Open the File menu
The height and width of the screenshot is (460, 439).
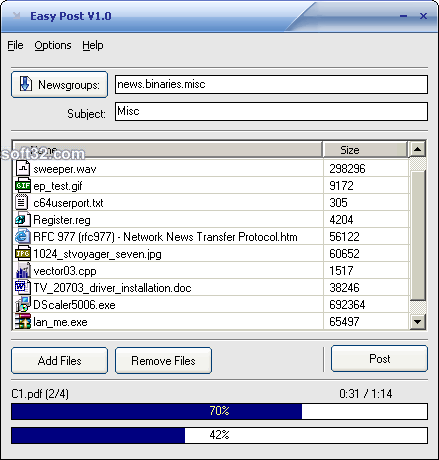[x=15, y=45]
